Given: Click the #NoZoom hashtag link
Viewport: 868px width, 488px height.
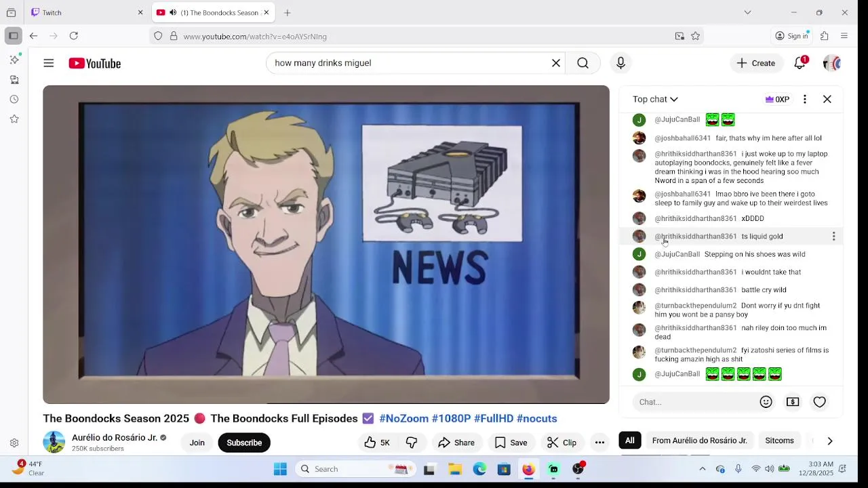Looking at the screenshot, I should pos(404,419).
